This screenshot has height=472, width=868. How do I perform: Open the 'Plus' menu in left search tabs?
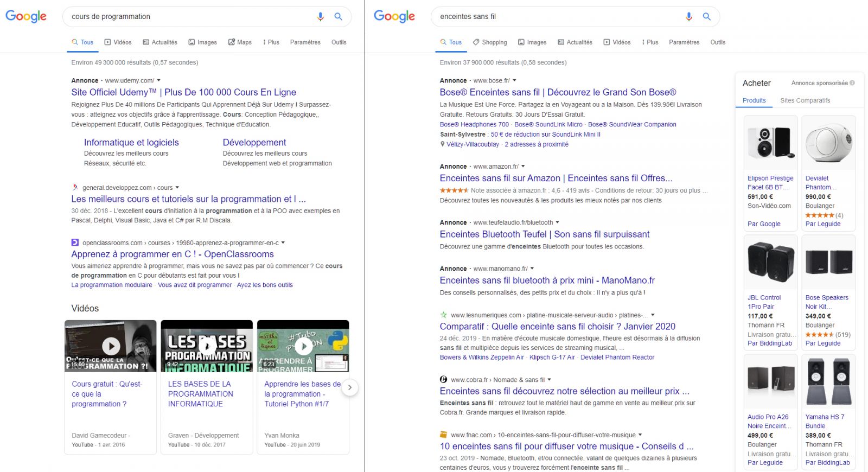271,42
